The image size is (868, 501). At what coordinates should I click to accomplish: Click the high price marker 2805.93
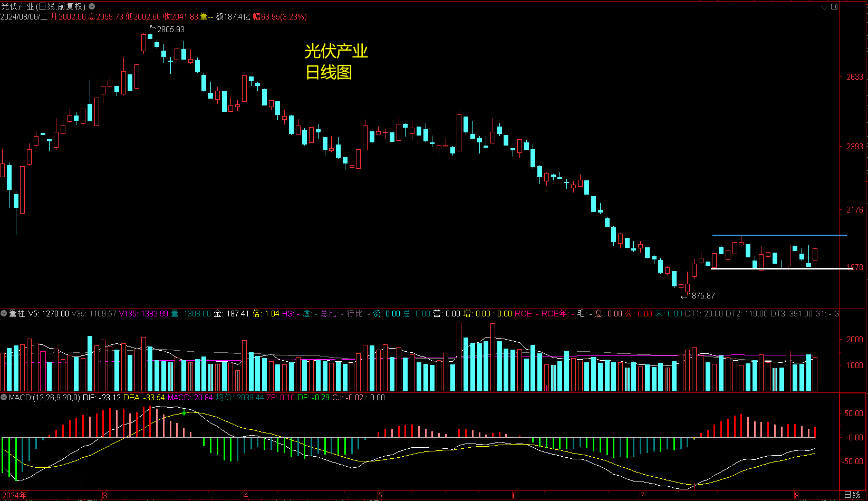click(171, 30)
